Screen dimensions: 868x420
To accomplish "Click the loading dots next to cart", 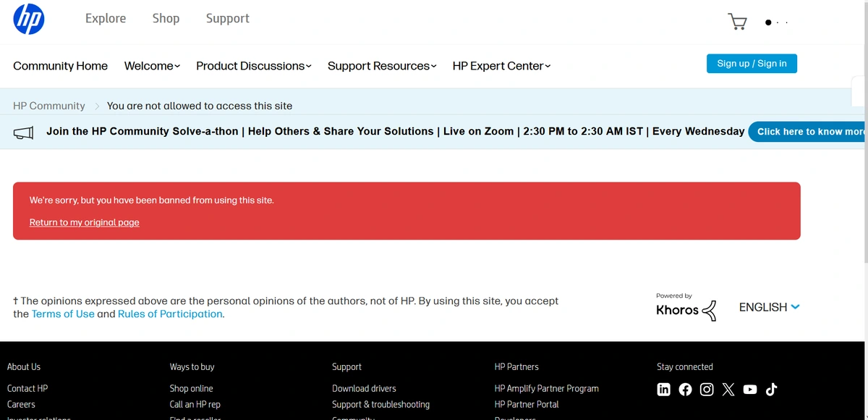I will tap(776, 22).
